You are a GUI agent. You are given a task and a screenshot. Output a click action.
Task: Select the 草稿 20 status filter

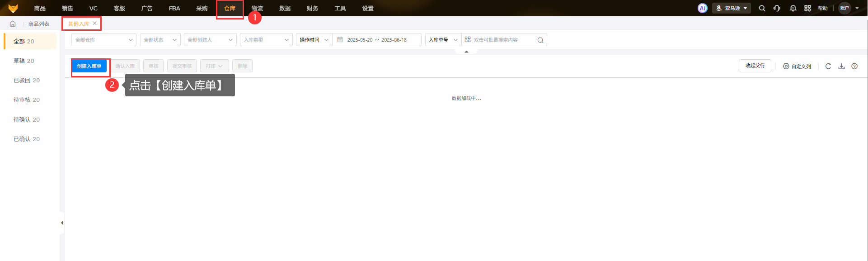pos(30,61)
